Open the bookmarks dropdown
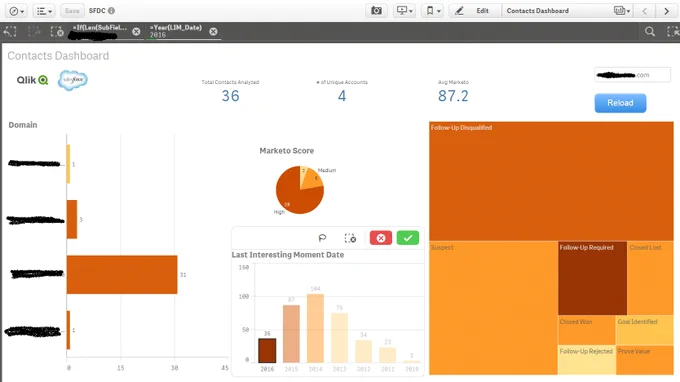Viewport: 680px width, 382px height. point(433,11)
